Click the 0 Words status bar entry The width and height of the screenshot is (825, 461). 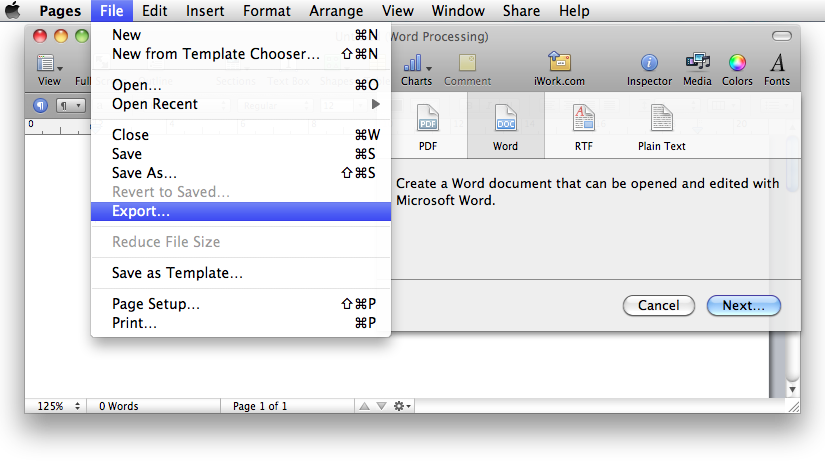pyautogui.click(x=119, y=406)
